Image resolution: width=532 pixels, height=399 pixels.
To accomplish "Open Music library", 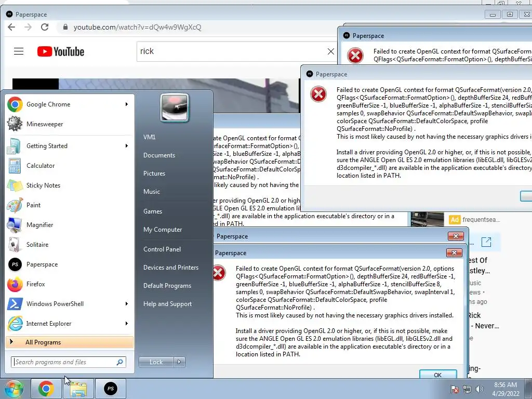I will [151, 192].
